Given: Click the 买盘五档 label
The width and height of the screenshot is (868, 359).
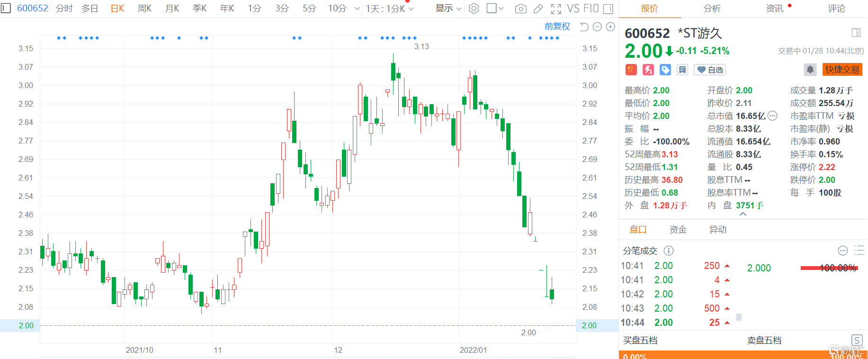Looking at the screenshot, I should coord(640,340).
